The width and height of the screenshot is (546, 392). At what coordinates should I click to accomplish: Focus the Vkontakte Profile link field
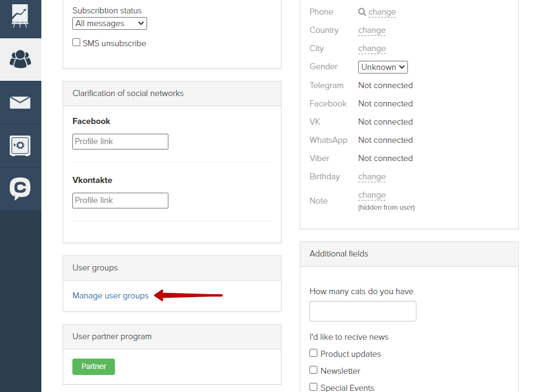120,201
